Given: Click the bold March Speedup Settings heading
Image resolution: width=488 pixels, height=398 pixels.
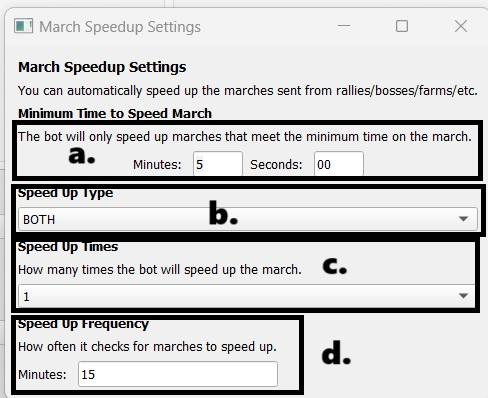Looking at the screenshot, I should click(102, 67).
